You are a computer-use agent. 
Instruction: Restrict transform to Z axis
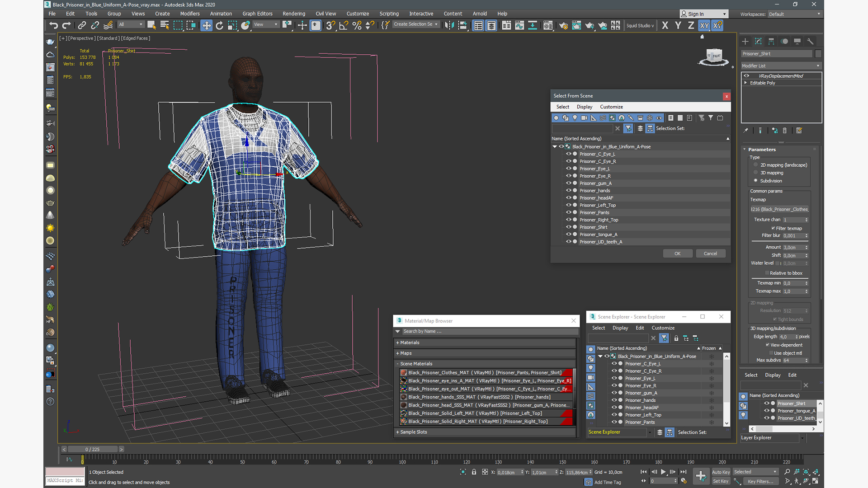coord(691,25)
